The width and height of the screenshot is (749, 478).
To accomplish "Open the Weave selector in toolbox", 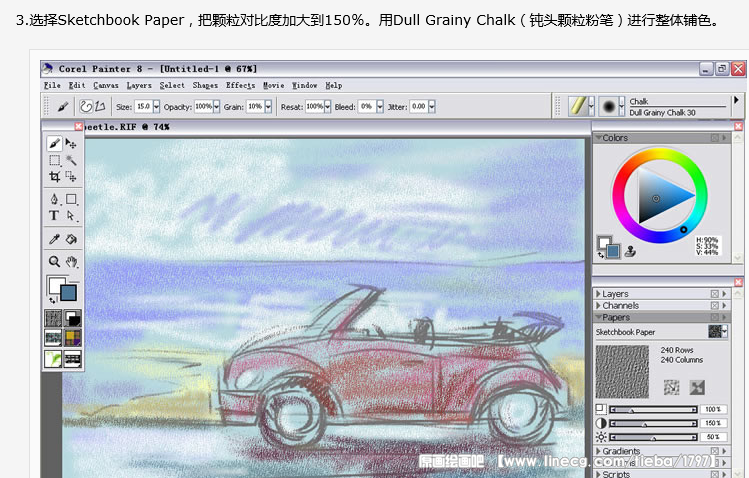I will 73,338.
